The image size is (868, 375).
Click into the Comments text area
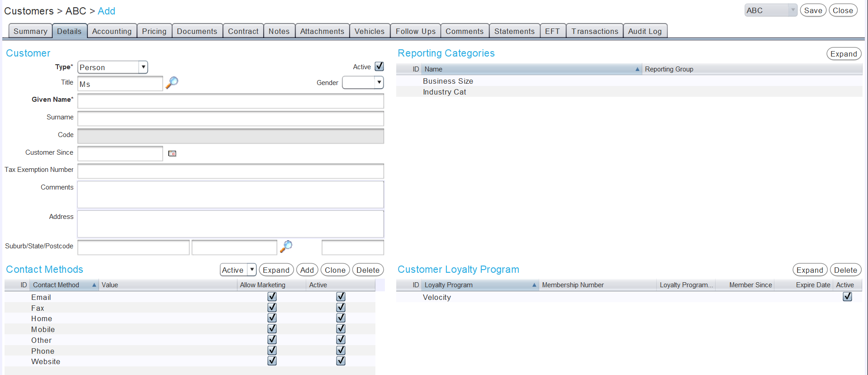pyautogui.click(x=231, y=195)
